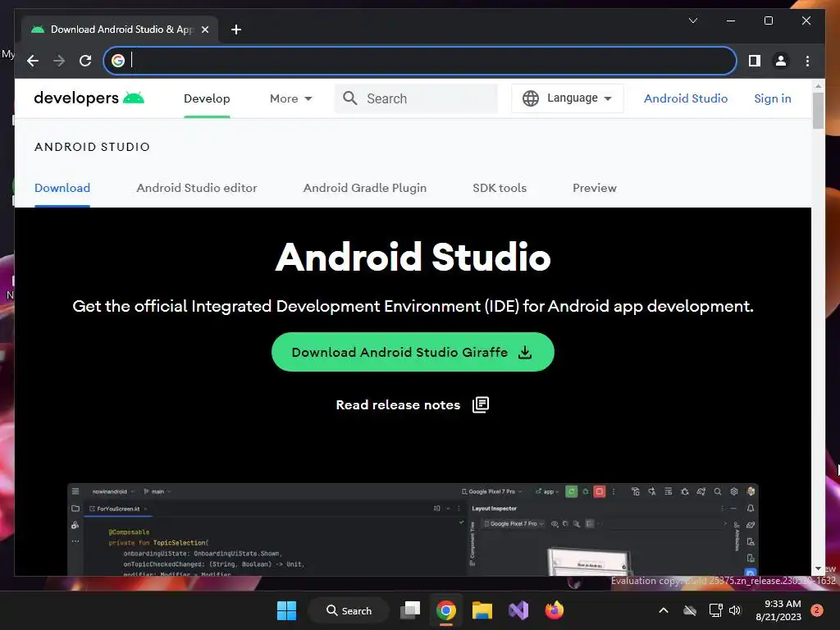Open the Android Studio header link
The width and height of the screenshot is (840, 630).
(686, 98)
